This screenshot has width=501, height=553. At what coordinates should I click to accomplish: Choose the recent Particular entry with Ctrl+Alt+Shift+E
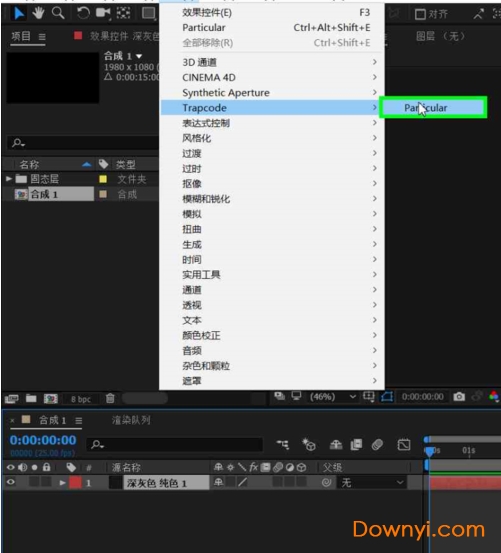[x=273, y=28]
